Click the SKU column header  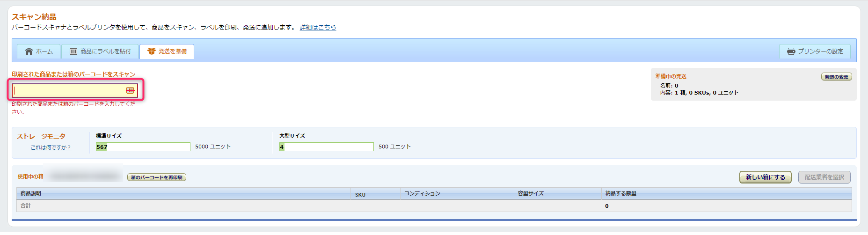tap(360, 195)
